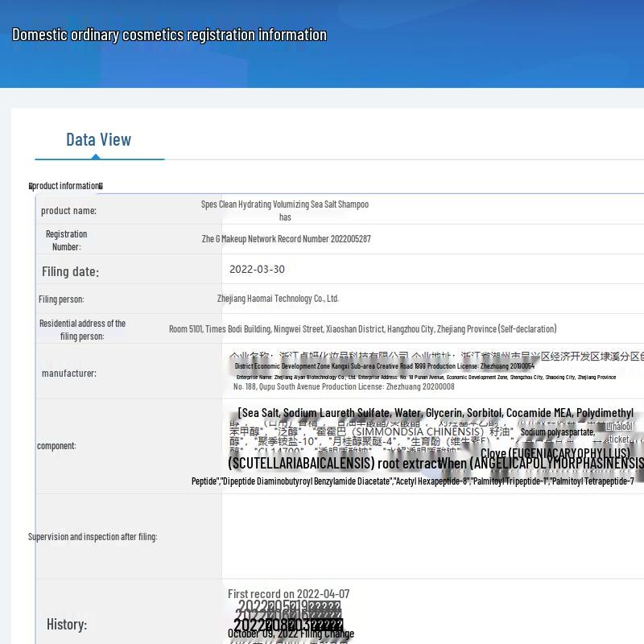The width and height of the screenshot is (644, 644).
Task: Select the address starting "Room 5101, Times Bodi Building"
Action: pos(363,329)
